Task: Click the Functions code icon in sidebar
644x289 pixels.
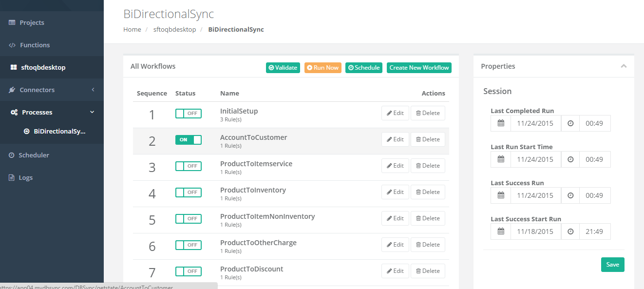Action: (12, 45)
